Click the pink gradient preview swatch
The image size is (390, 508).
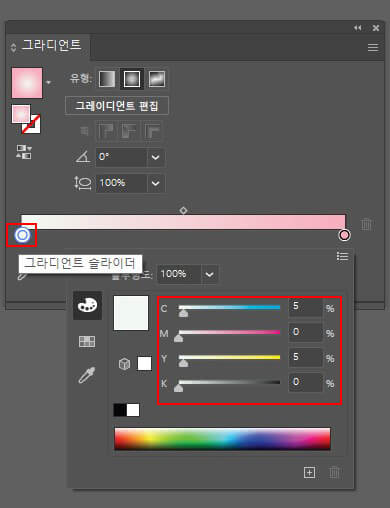27,83
